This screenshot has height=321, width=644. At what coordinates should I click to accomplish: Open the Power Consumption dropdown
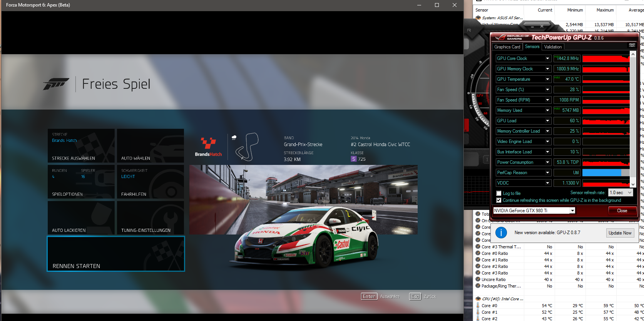pyautogui.click(x=547, y=162)
